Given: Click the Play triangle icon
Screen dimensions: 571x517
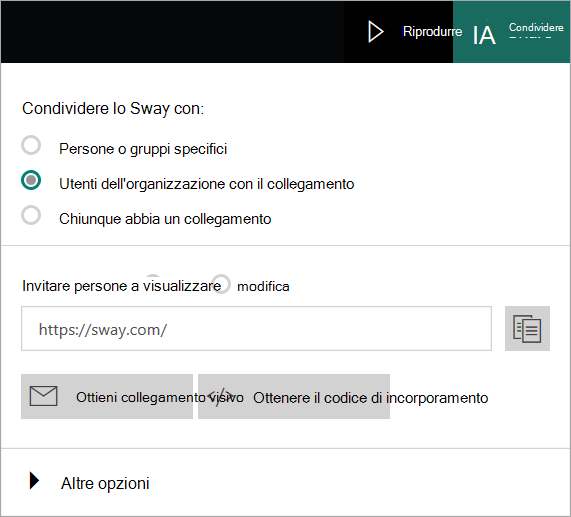Looking at the screenshot, I should [x=375, y=32].
